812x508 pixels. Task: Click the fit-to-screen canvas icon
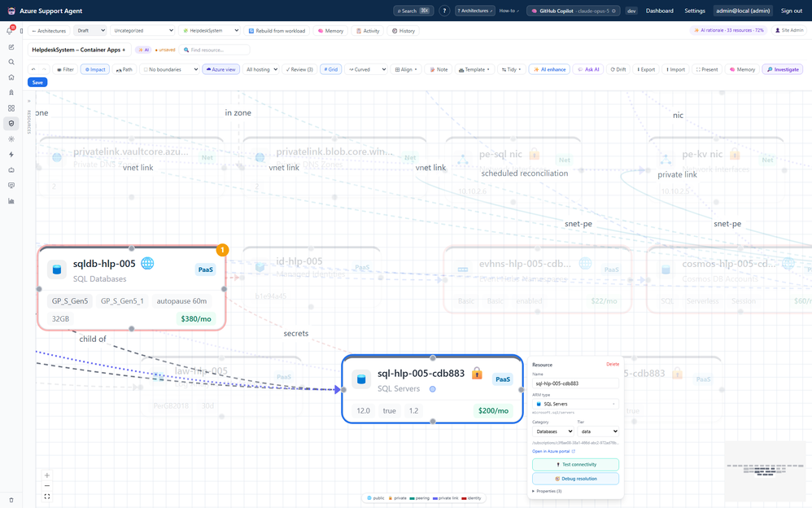[x=47, y=497]
